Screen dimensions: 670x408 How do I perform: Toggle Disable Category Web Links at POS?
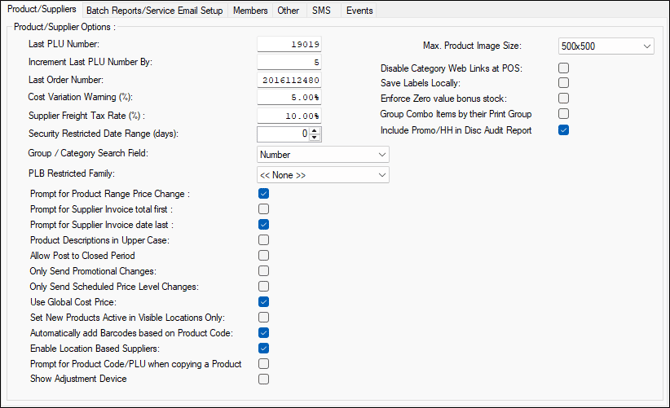click(x=564, y=68)
